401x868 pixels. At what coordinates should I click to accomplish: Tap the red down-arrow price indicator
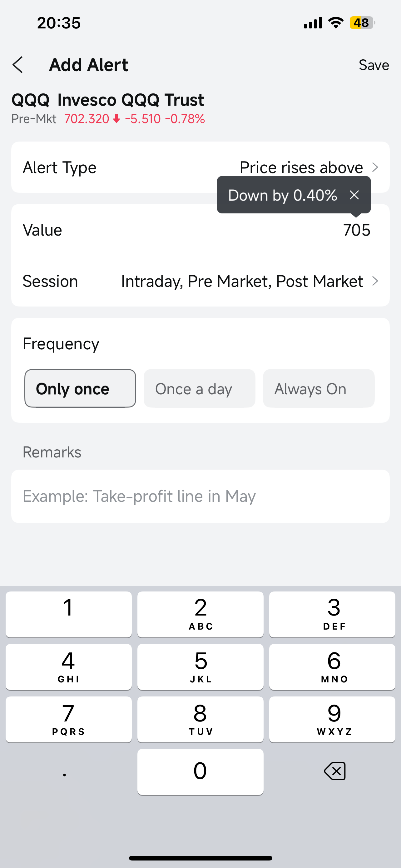pyautogui.click(x=116, y=119)
